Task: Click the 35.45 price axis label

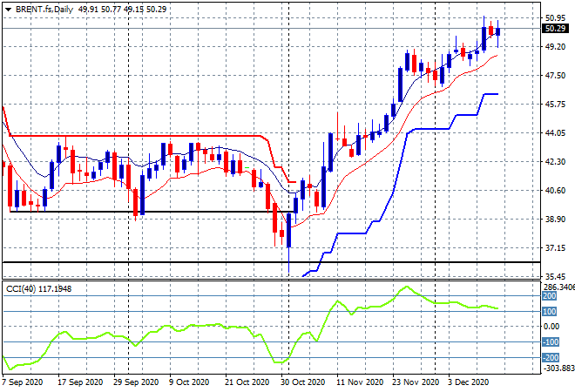Action: pos(555,276)
